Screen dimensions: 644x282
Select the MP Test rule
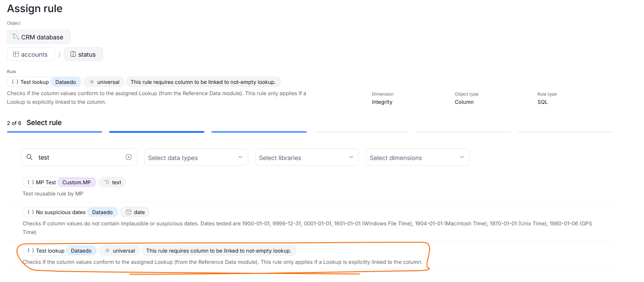coord(45,183)
